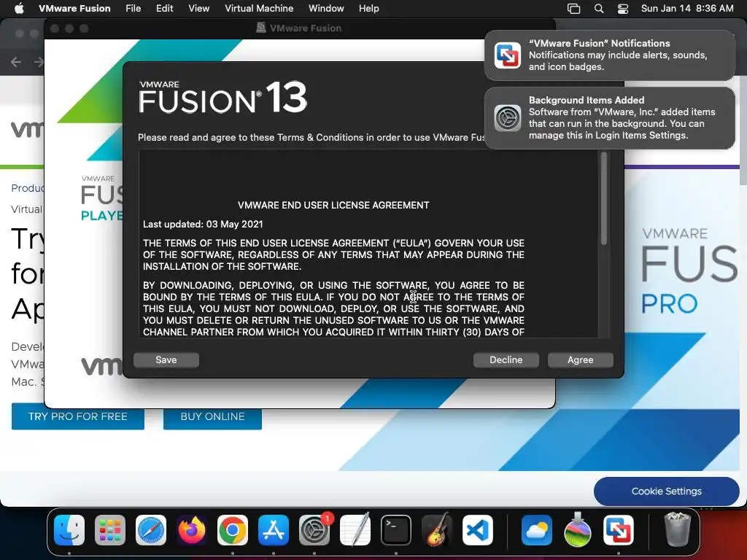747x560 pixels.
Task: Launch Google Chrome from the Dock
Action: 233,530
